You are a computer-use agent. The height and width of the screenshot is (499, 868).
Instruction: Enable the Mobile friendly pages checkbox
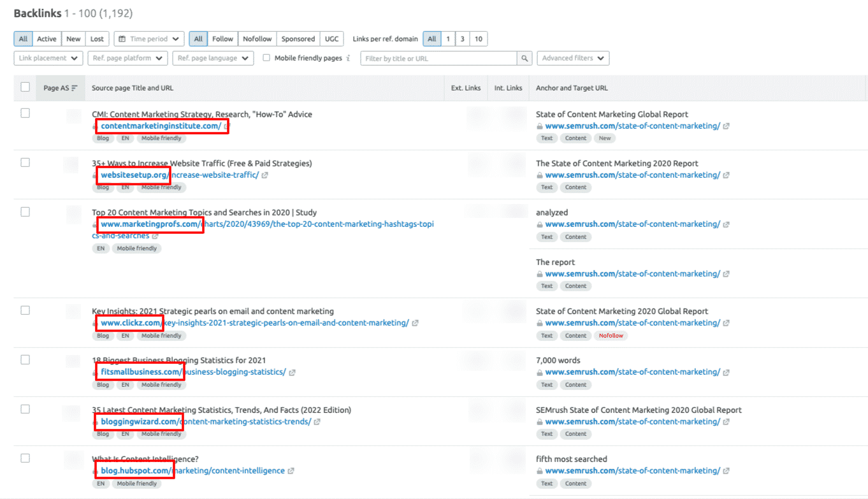267,58
